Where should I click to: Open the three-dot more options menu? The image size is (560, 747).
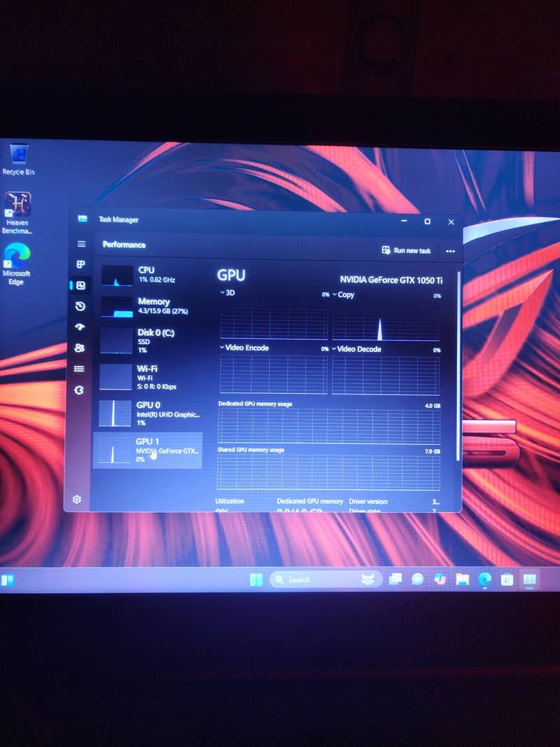pos(450,251)
